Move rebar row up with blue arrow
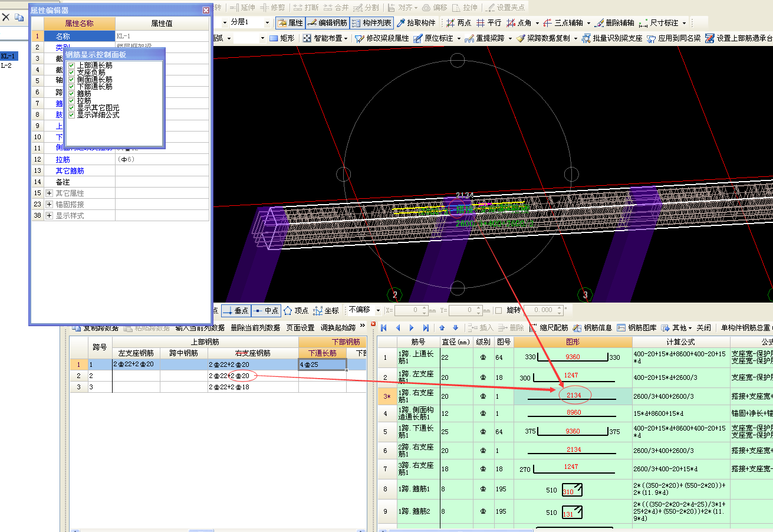The width and height of the screenshot is (773, 532). coord(442,328)
